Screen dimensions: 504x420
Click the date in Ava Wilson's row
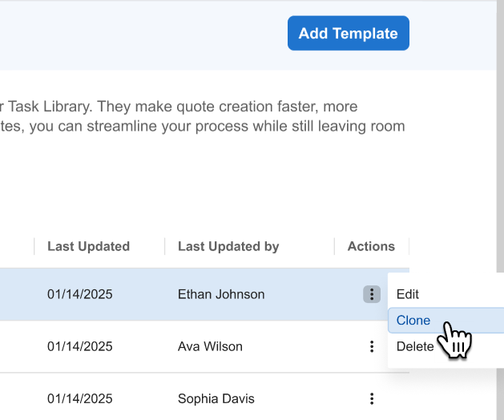point(80,346)
